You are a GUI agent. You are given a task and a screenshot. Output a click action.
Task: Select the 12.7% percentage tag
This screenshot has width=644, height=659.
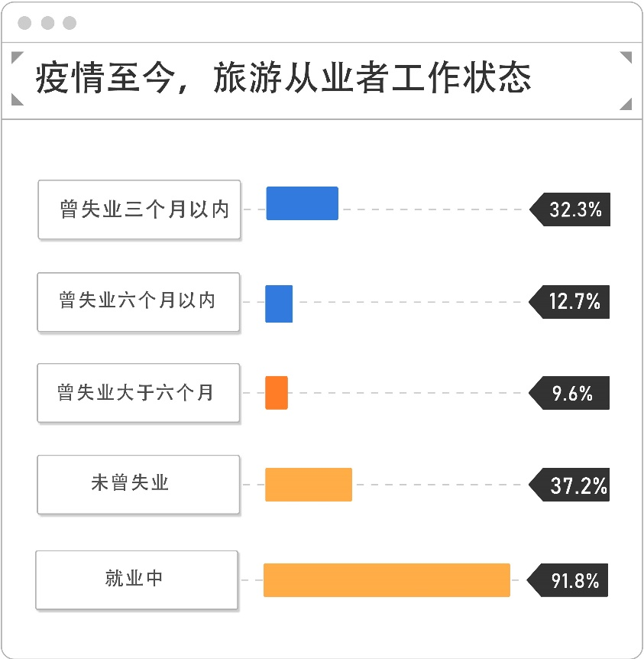571,302
